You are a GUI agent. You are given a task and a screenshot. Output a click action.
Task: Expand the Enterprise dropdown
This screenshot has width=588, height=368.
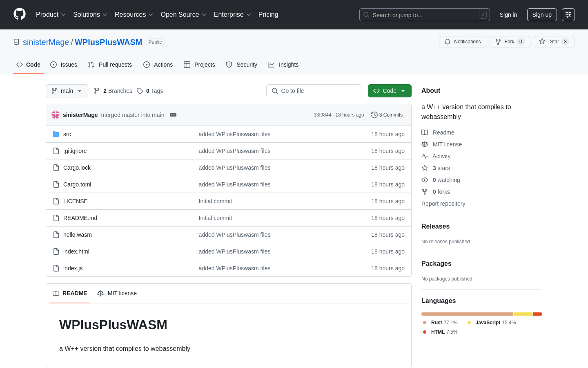tap(232, 15)
